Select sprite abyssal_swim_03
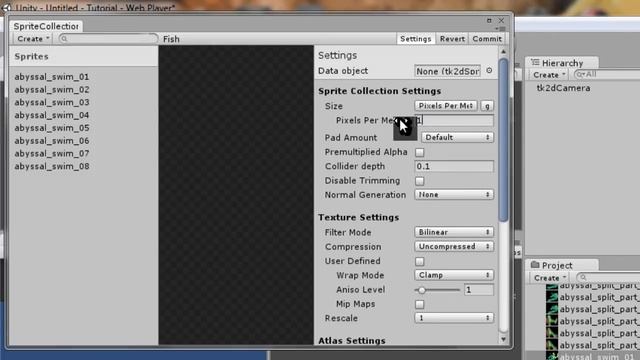640x360 pixels. pyautogui.click(x=52, y=102)
